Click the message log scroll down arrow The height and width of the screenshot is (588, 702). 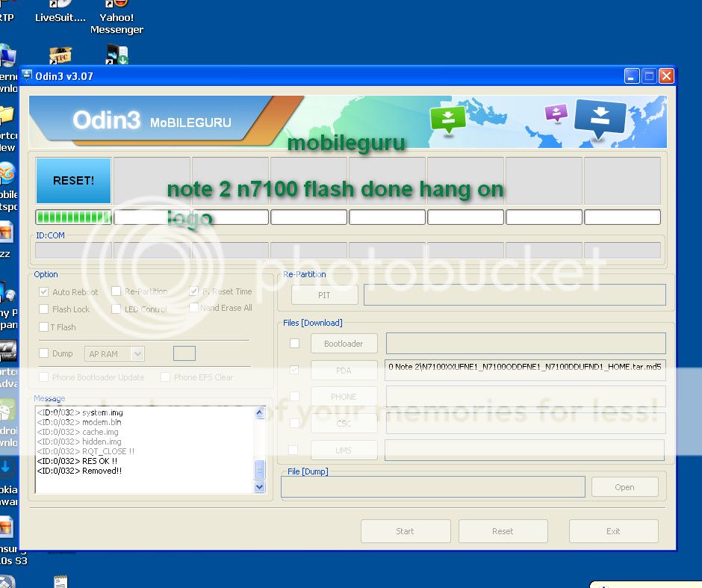260,487
